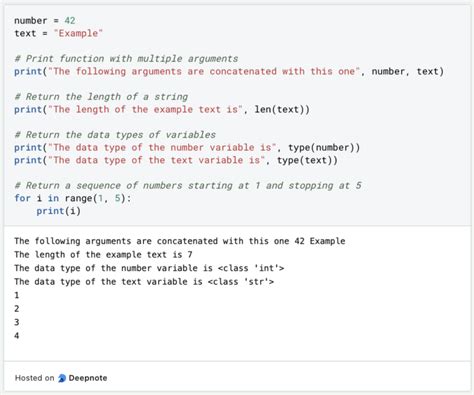
Task: Click the indented print(i) line
Action: pyautogui.click(x=59, y=211)
